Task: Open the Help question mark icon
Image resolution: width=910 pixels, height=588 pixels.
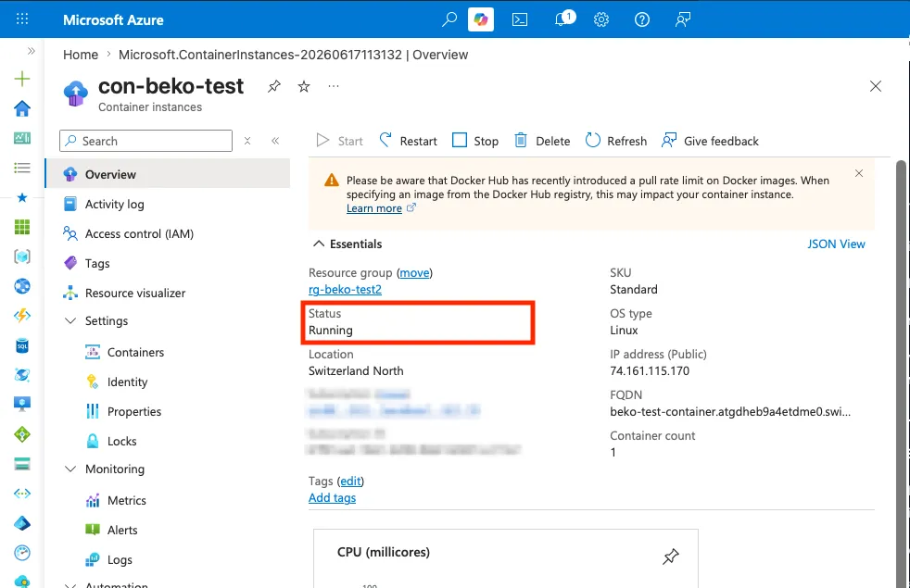Action: click(642, 19)
